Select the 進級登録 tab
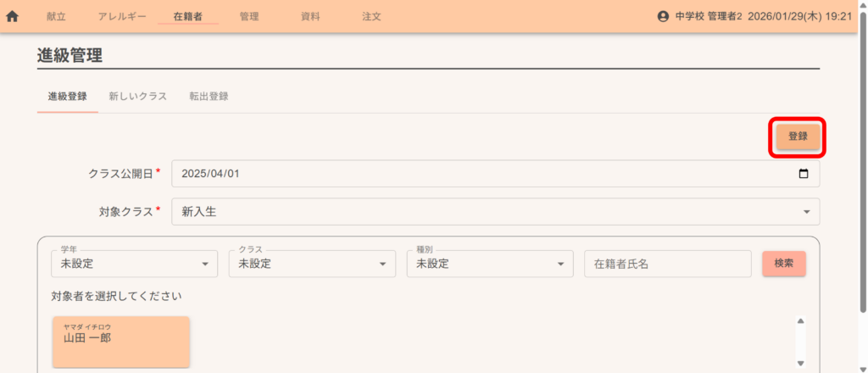 click(x=67, y=97)
